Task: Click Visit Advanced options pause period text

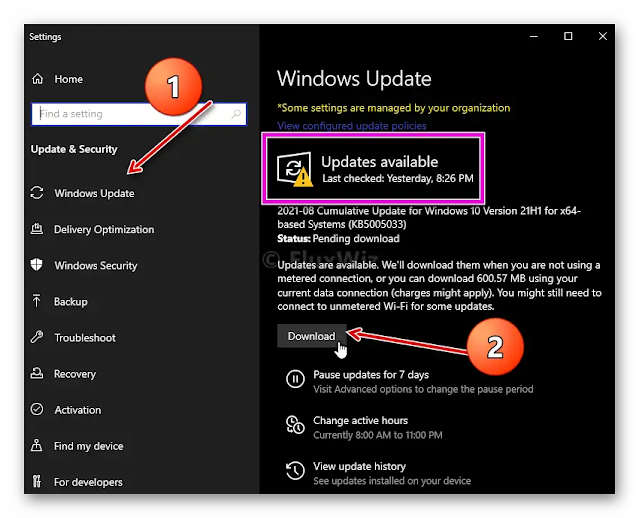Action: tap(423, 389)
